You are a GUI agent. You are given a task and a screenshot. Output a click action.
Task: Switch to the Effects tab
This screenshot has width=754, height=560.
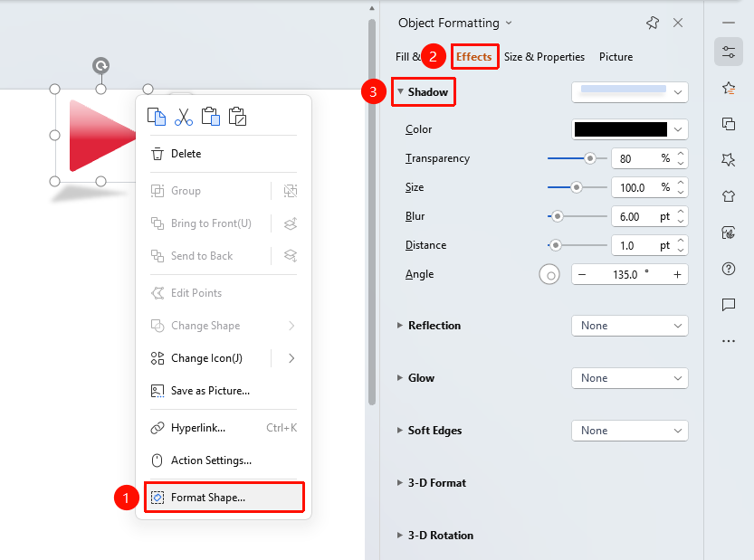[x=474, y=57]
